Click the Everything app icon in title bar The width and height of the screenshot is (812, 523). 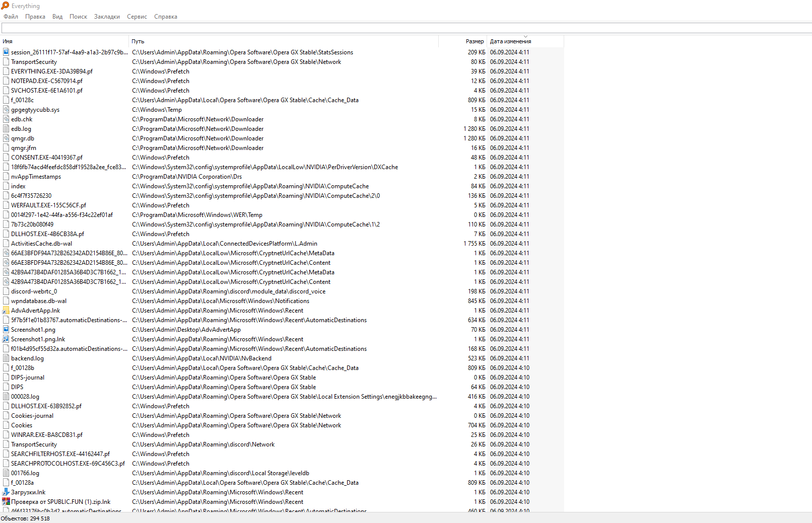point(6,6)
